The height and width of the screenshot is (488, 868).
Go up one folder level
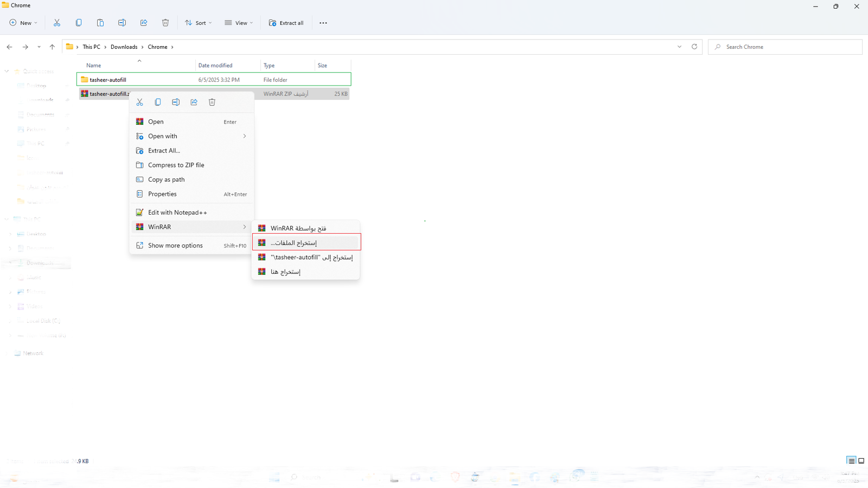[52, 47]
